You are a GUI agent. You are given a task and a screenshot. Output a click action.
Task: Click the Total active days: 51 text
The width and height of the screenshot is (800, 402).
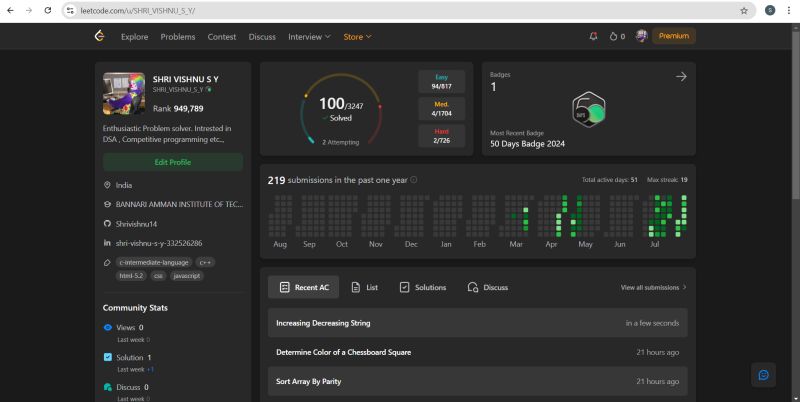[x=610, y=180]
